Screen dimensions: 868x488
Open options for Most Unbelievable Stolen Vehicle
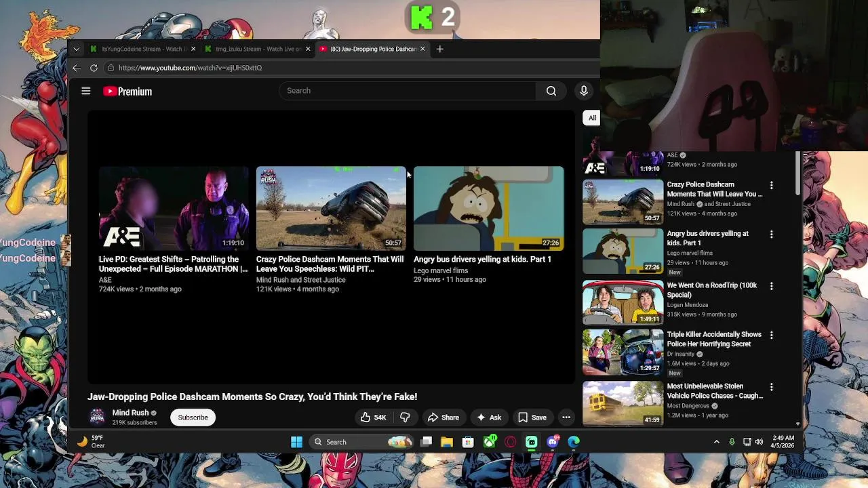(x=771, y=387)
